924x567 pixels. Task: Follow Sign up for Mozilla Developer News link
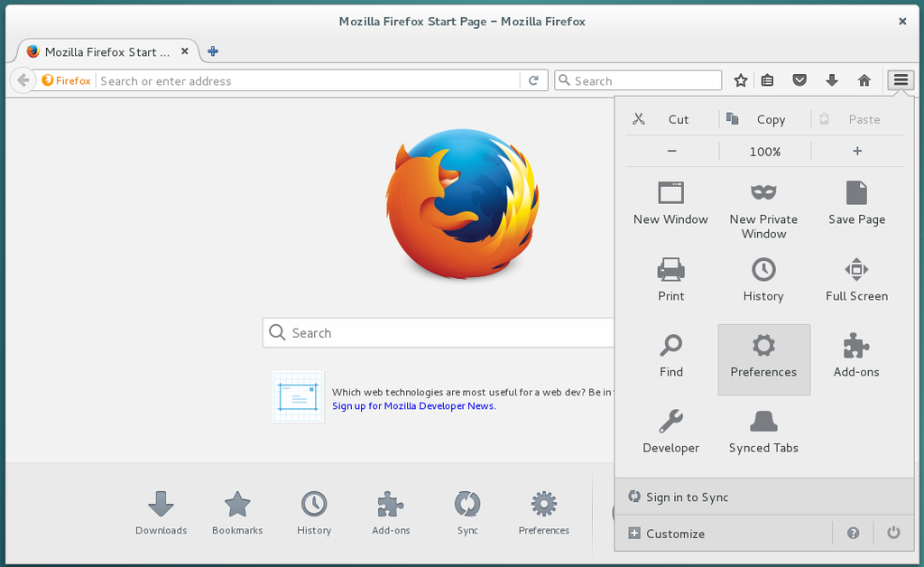tap(413, 405)
